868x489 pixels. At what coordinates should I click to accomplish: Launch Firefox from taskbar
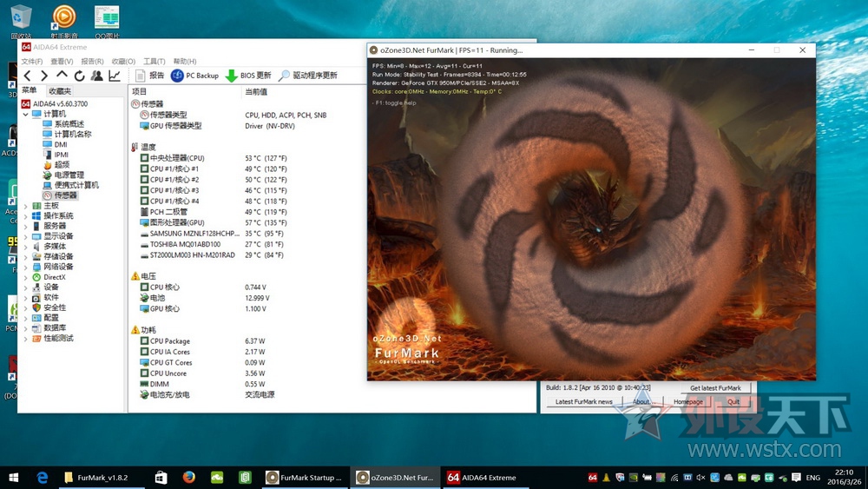tap(188, 478)
